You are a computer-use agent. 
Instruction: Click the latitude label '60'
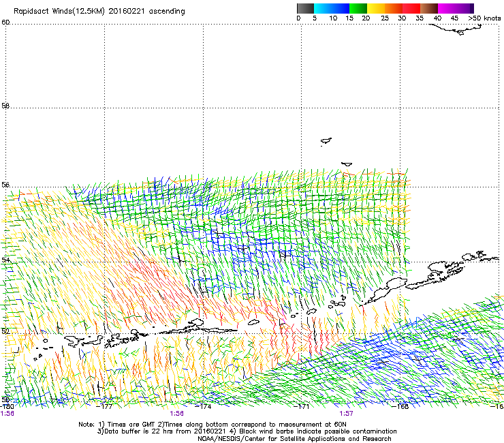pyautogui.click(x=5, y=22)
